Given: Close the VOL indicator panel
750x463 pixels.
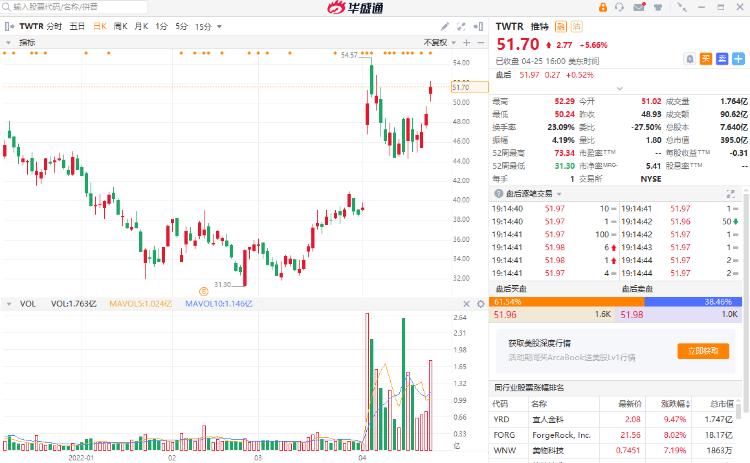Looking at the screenshot, I should (466, 304).
